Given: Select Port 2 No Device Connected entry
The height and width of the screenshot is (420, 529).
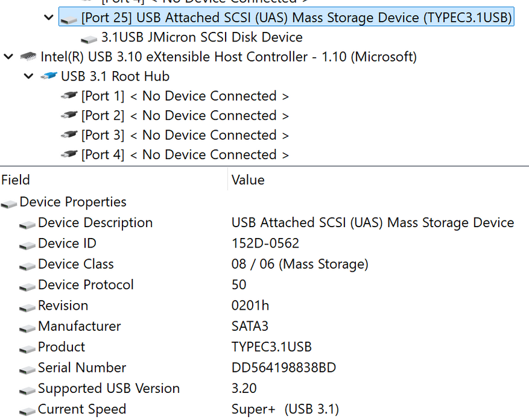Looking at the screenshot, I should (185, 116).
